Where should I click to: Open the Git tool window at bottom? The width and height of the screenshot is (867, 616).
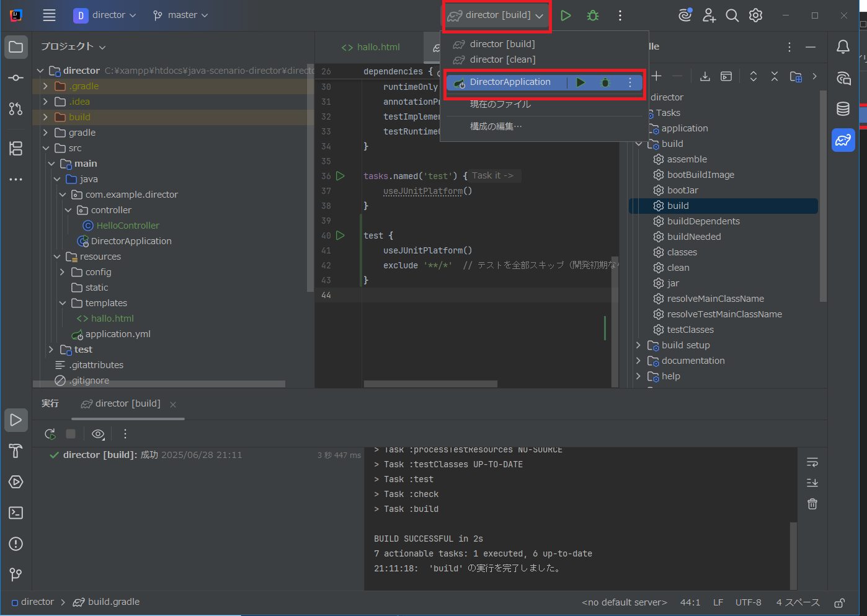click(16, 575)
